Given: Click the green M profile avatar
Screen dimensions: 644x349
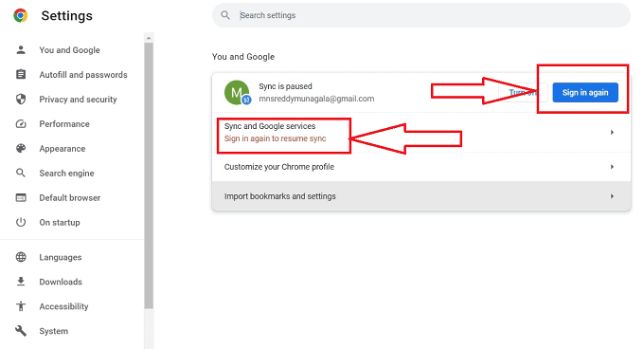Looking at the screenshot, I should 237,93.
